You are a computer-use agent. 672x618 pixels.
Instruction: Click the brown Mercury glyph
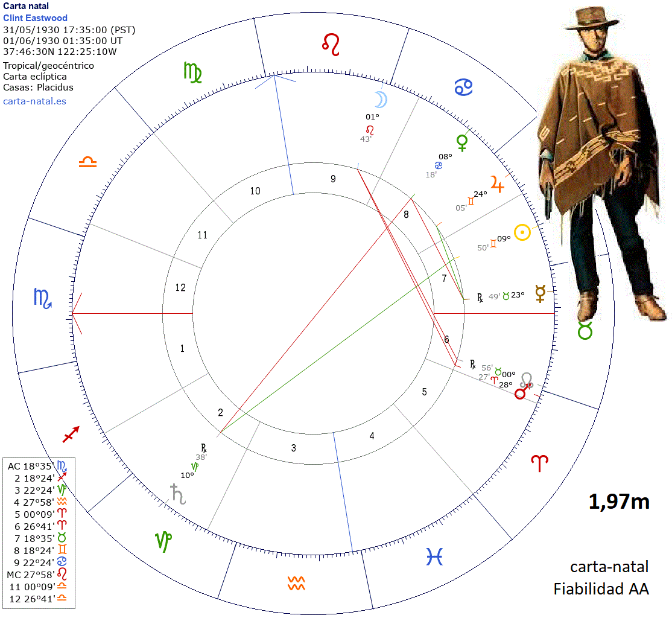pyautogui.click(x=540, y=293)
